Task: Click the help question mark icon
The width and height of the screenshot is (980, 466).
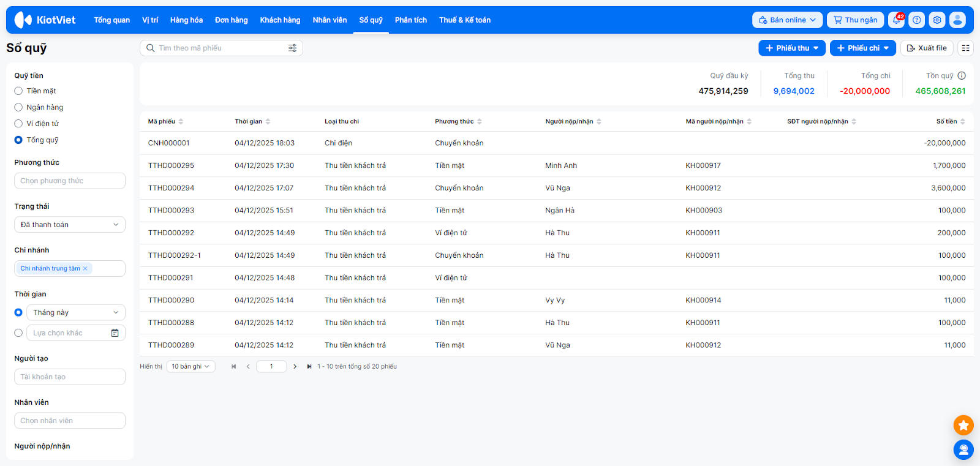Action: click(917, 20)
